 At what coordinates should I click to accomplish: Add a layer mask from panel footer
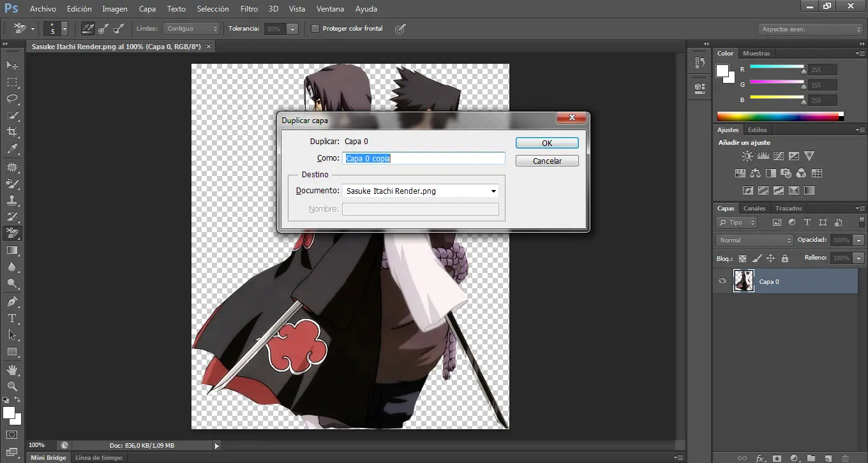(x=777, y=458)
